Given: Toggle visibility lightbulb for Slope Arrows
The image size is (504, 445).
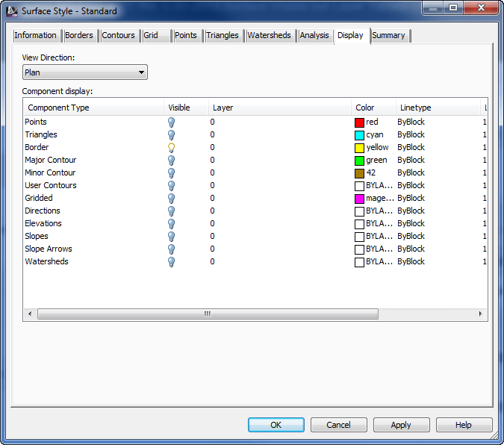Looking at the screenshot, I should (171, 249).
